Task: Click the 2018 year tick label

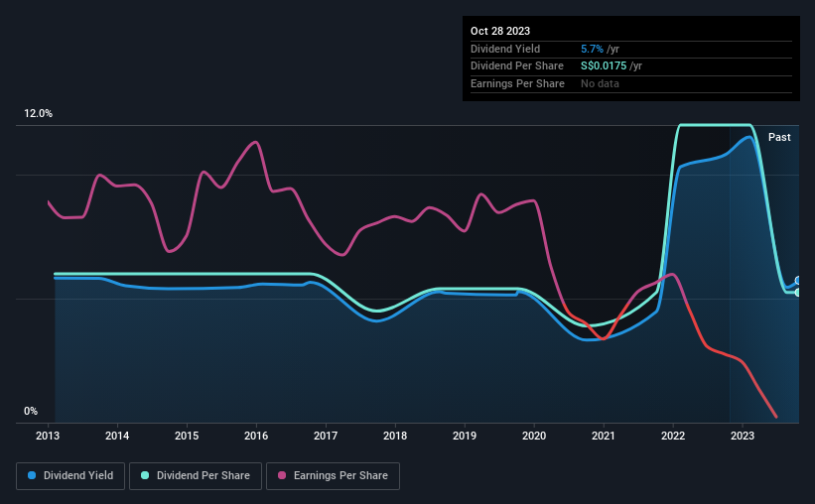Action: pyautogui.click(x=395, y=436)
